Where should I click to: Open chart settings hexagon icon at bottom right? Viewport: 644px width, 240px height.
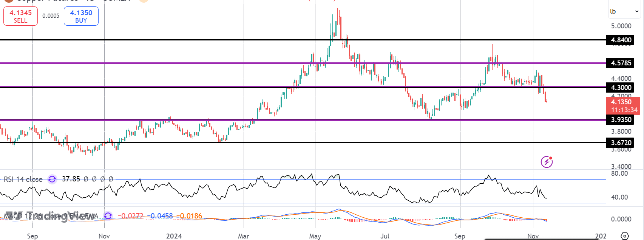[625, 236]
